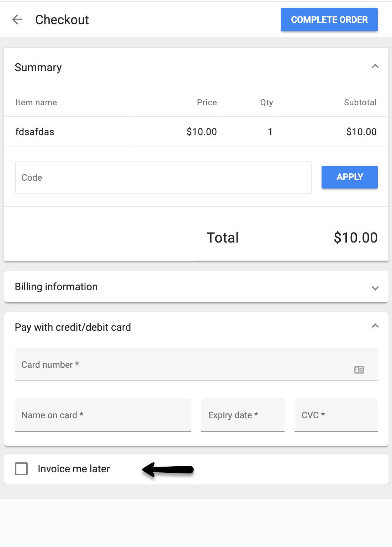The width and height of the screenshot is (392, 547).
Task: Select the fdsafdas item row
Action: (x=196, y=132)
